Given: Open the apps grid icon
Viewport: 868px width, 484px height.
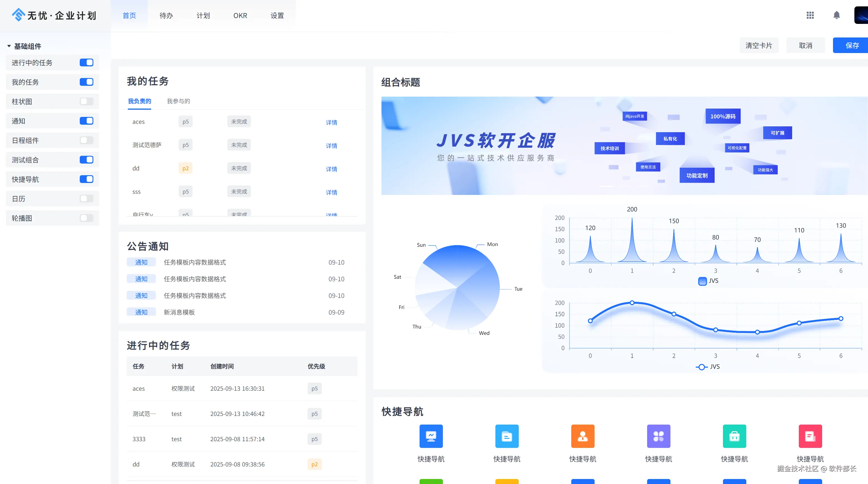Looking at the screenshot, I should click(x=810, y=15).
